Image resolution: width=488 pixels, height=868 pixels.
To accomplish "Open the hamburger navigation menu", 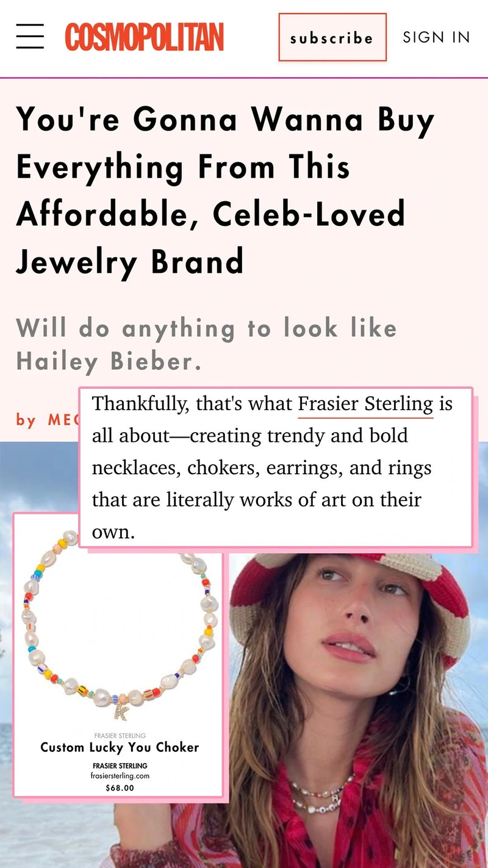I will pos(29,37).
